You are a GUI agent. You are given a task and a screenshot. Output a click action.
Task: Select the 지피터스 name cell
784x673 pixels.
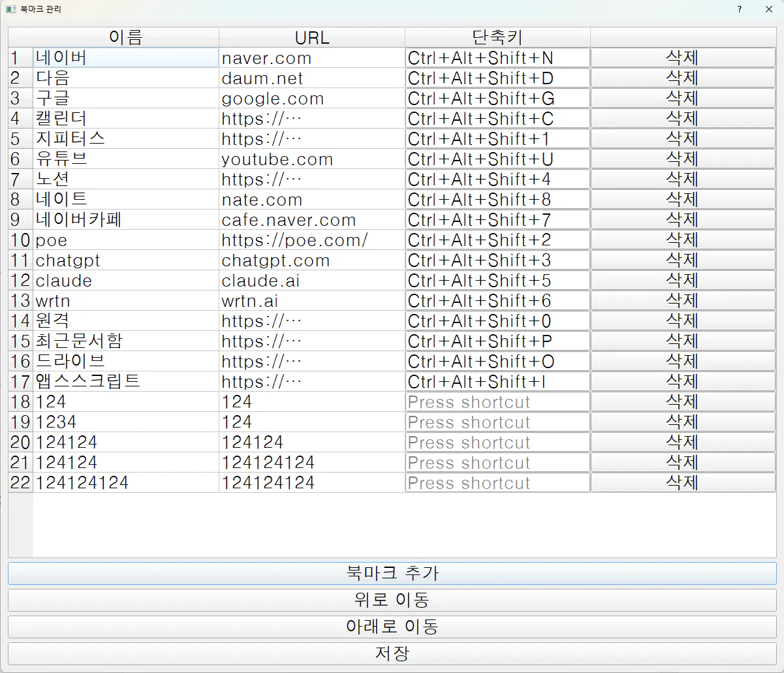(126, 138)
